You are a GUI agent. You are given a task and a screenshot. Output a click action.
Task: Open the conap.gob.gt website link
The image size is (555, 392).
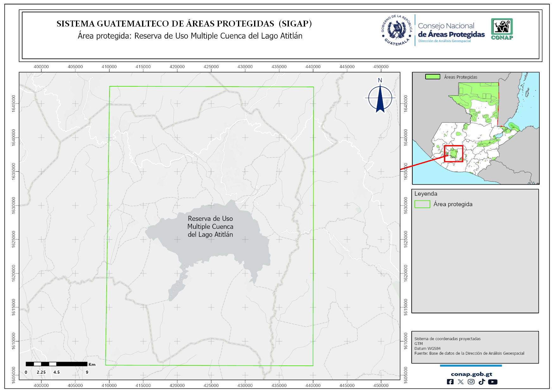click(x=471, y=374)
